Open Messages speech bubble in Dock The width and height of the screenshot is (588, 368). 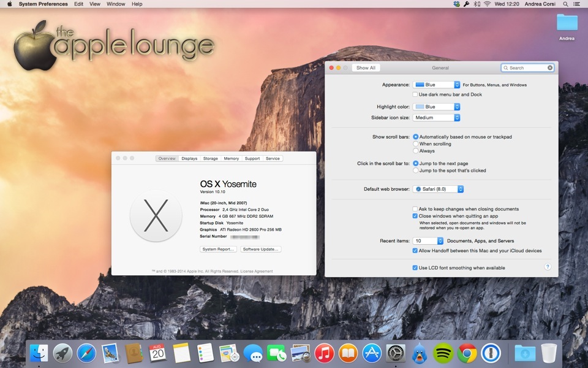pos(253,353)
